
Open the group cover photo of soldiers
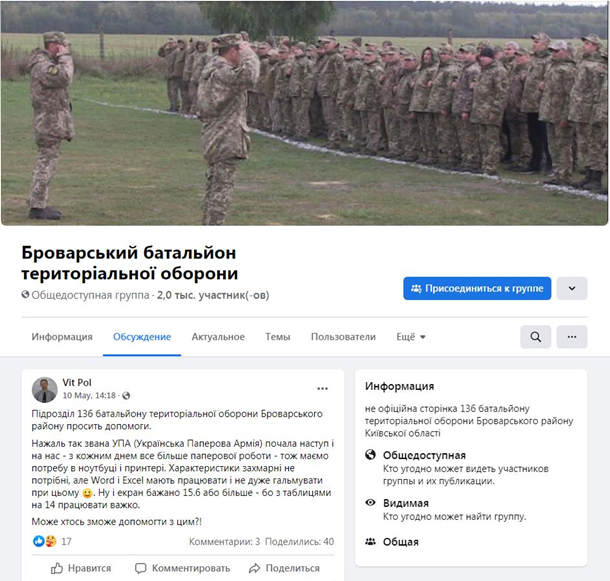(304, 113)
